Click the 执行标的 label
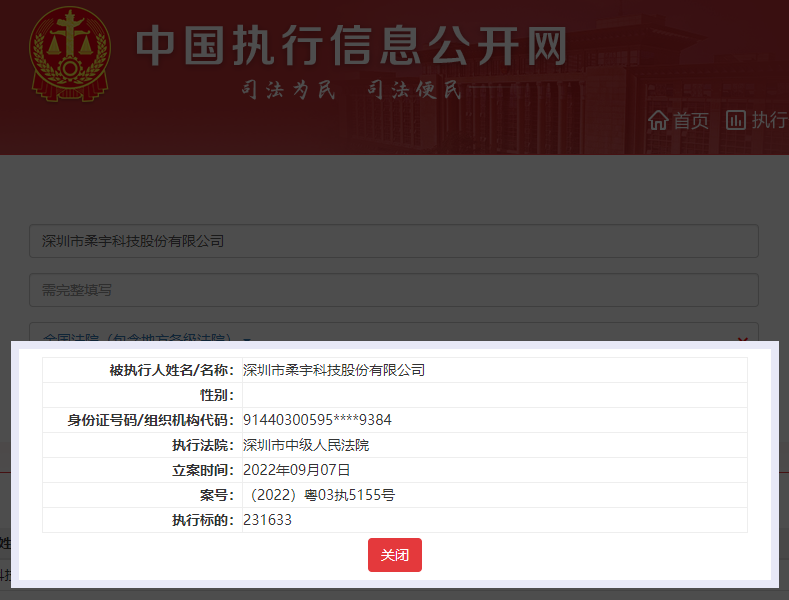Viewport: 789px width, 600px height. 203,520
